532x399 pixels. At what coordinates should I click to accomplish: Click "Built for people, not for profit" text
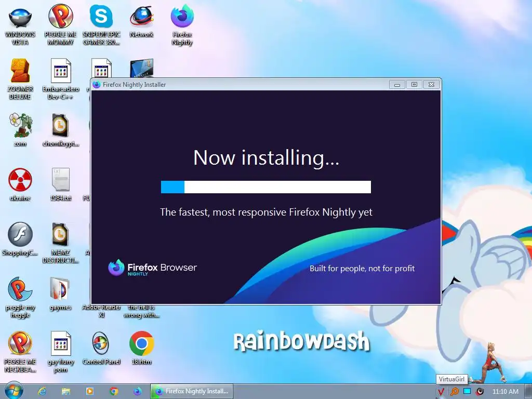pyautogui.click(x=362, y=269)
